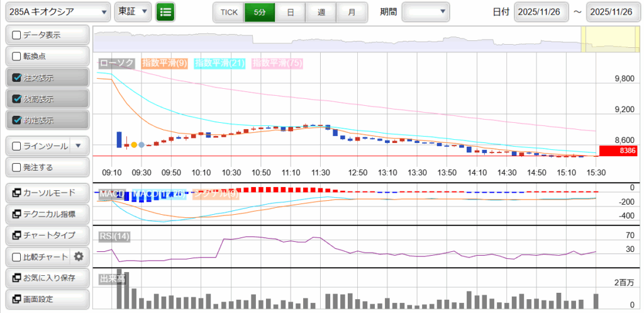This screenshot has width=644, height=313.
Task: Open comparison chart gear settings
Action: tap(79, 256)
